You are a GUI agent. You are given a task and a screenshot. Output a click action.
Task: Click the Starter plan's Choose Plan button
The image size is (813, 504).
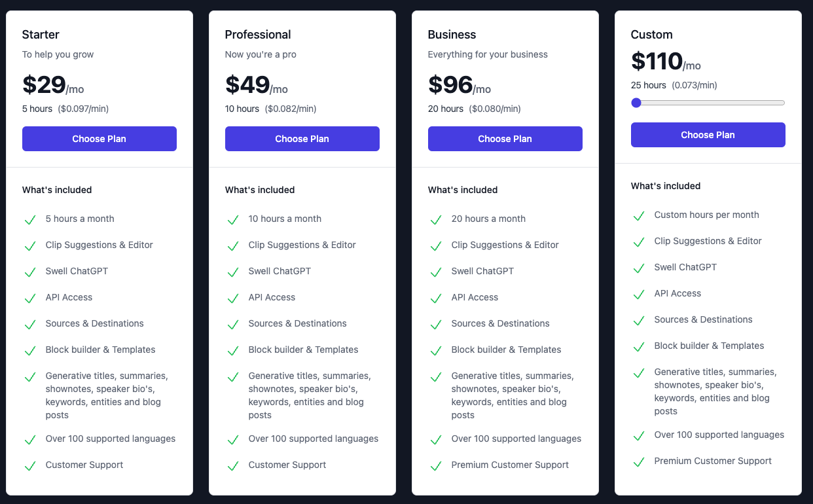(99, 139)
